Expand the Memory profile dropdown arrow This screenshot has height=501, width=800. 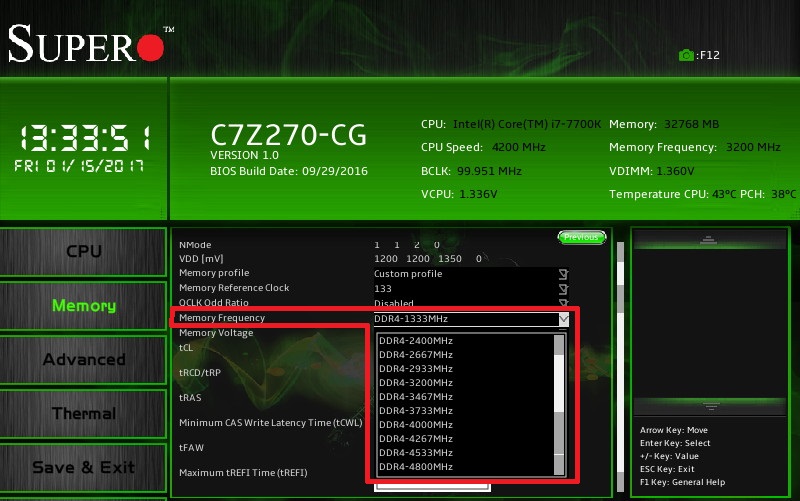pyautogui.click(x=563, y=274)
